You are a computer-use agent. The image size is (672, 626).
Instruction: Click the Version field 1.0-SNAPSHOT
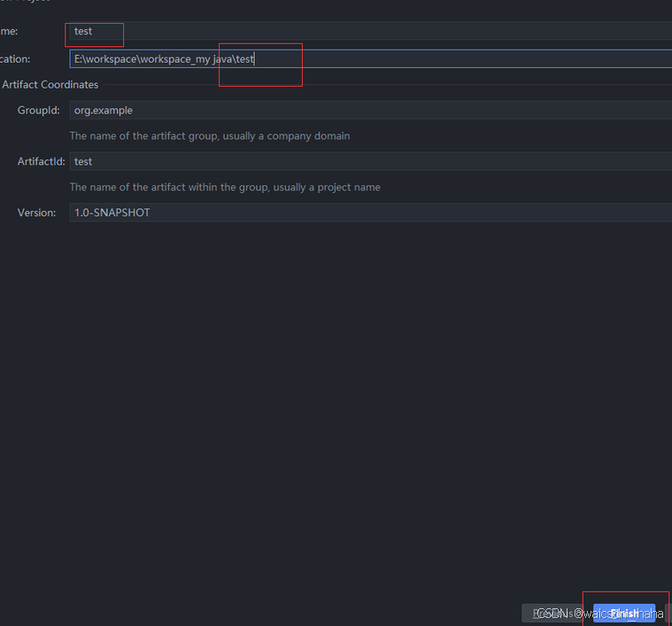pyautogui.click(x=370, y=213)
